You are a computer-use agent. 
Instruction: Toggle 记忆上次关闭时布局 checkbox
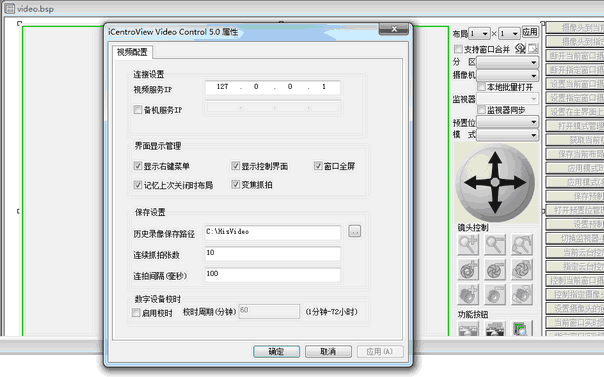[138, 185]
